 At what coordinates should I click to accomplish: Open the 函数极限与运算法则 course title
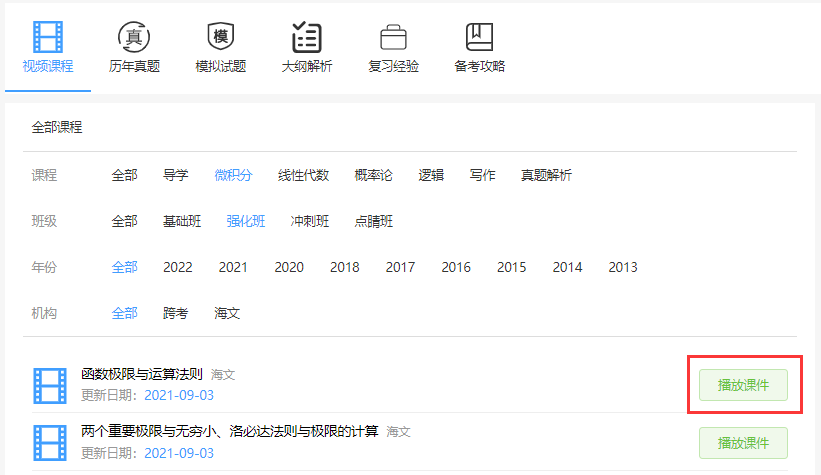tap(142, 374)
